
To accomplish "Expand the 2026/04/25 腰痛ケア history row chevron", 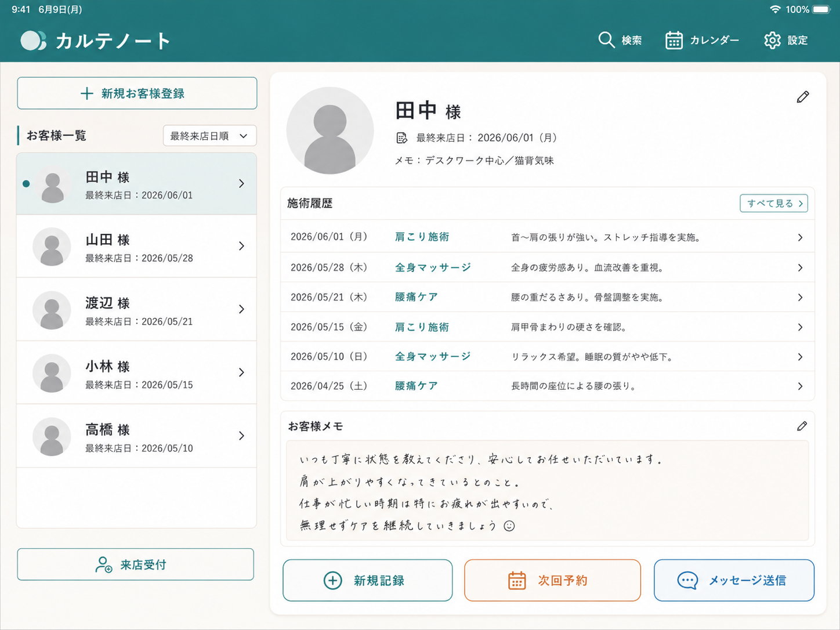I will (x=800, y=386).
